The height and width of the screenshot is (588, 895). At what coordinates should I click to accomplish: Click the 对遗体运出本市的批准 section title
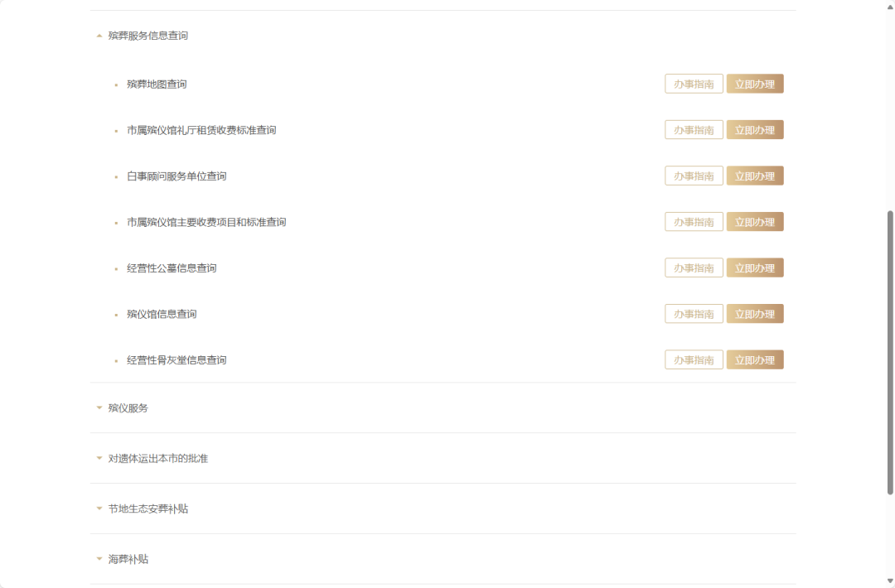coord(158,458)
